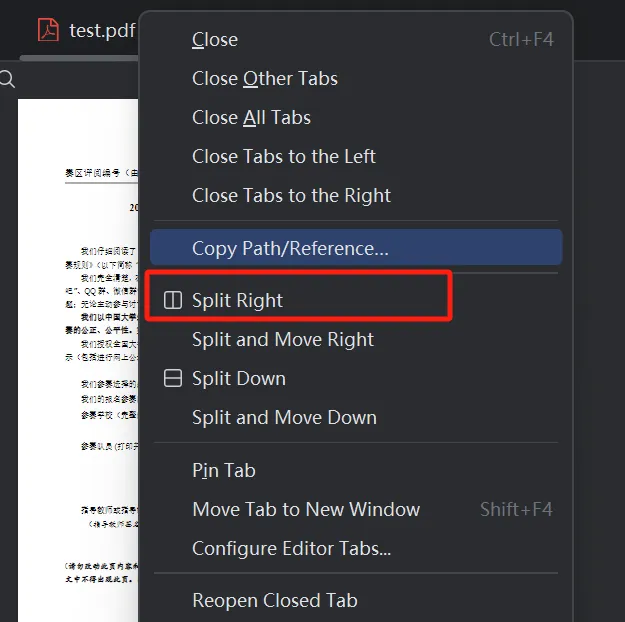Click the Split Right layout icon
This screenshot has height=622, width=625.
[x=173, y=300]
